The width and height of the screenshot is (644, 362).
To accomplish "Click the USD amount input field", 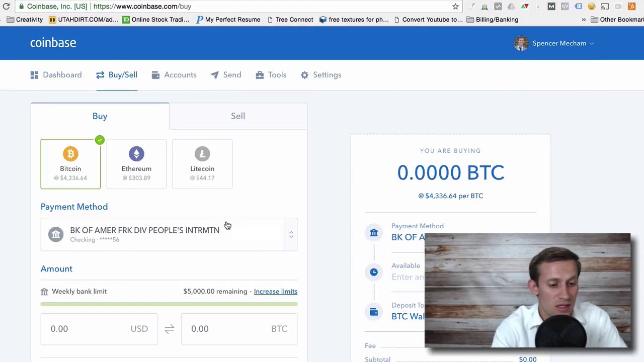I will pos(99,329).
